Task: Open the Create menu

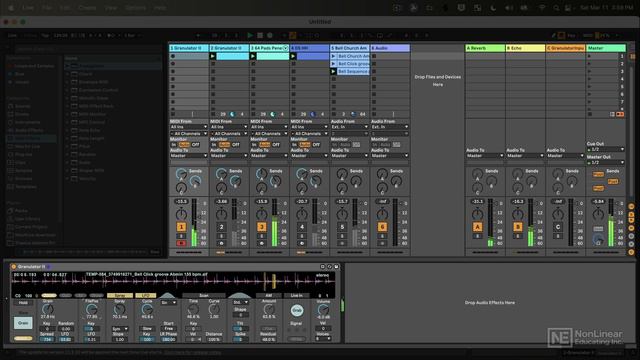Action: [x=87, y=8]
